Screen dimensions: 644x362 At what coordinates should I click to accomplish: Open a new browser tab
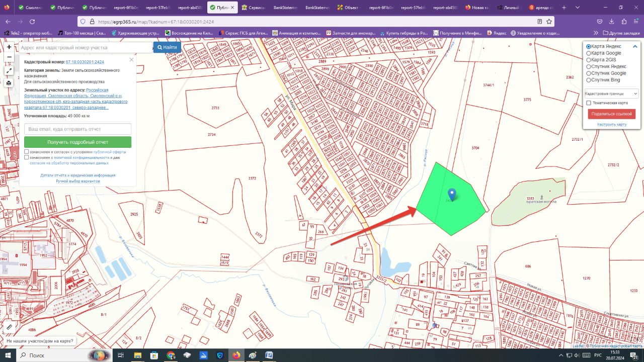pos(563,8)
